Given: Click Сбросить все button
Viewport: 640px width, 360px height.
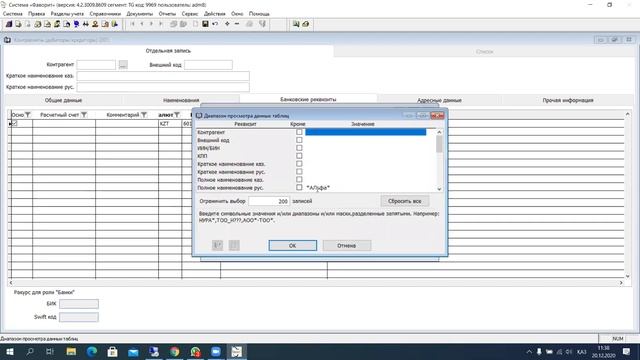Looking at the screenshot, I should (404, 201).
